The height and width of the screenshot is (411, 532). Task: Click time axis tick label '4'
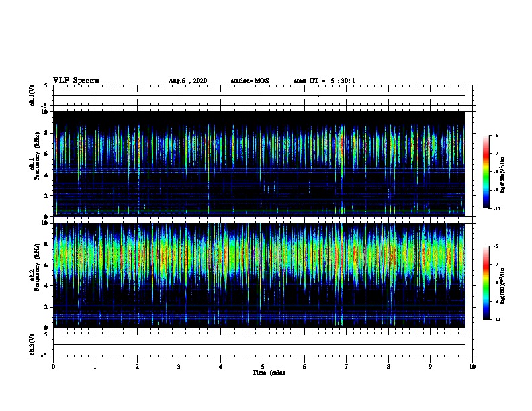click(x=221, y=366)
